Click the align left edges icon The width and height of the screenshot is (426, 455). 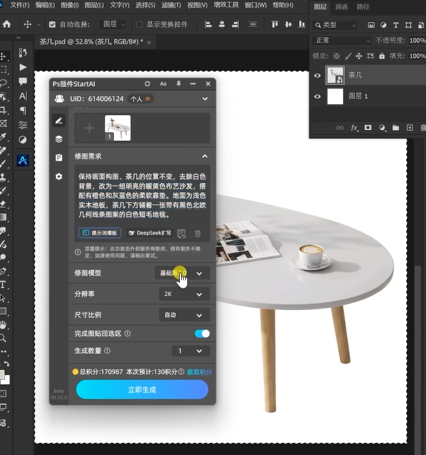(208, 24)
